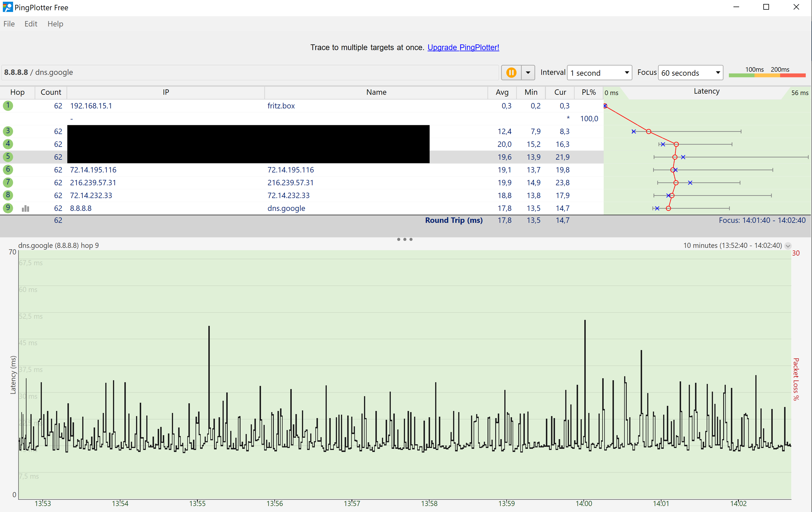Open the pause button dropdown arrow
812x512 pixels.
tap(528, 73)
